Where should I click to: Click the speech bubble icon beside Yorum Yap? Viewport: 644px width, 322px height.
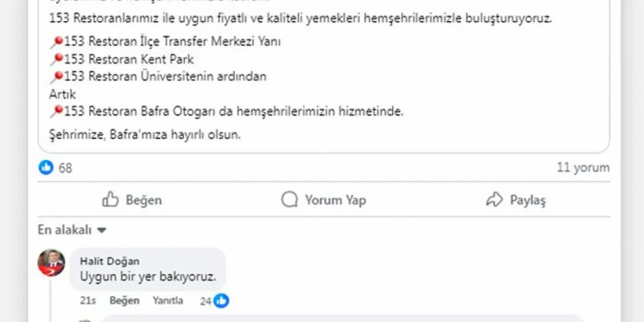point(290,199)
